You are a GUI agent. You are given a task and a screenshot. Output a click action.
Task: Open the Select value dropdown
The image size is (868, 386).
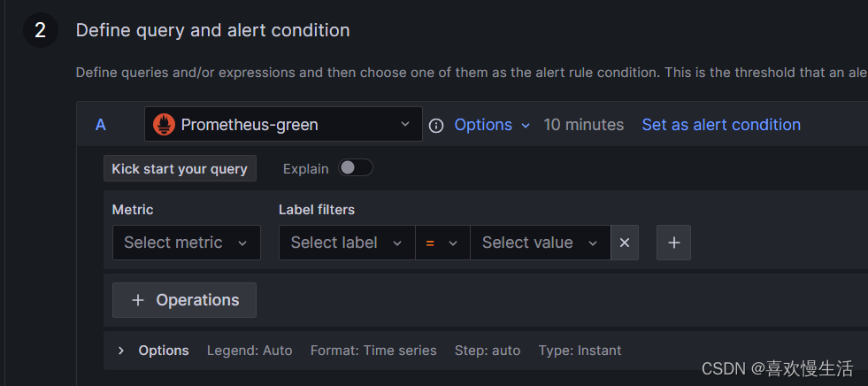tap(540, 243)
